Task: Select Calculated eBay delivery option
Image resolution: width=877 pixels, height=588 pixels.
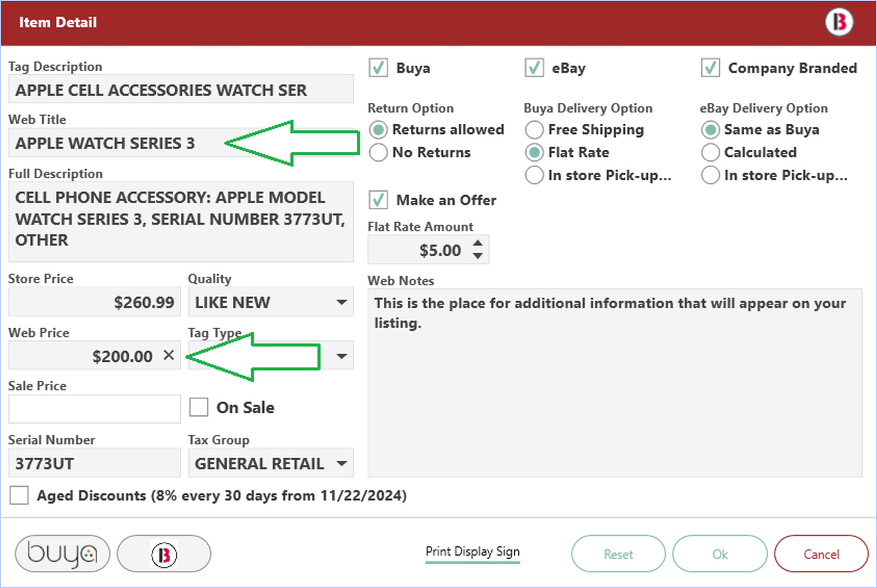Action: click(711, 153)
